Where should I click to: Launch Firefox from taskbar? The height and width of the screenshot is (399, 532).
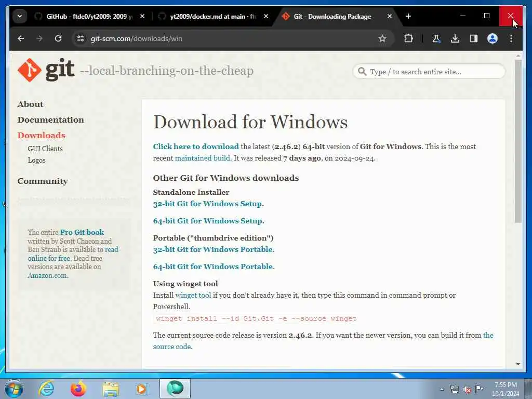point(78,389)
